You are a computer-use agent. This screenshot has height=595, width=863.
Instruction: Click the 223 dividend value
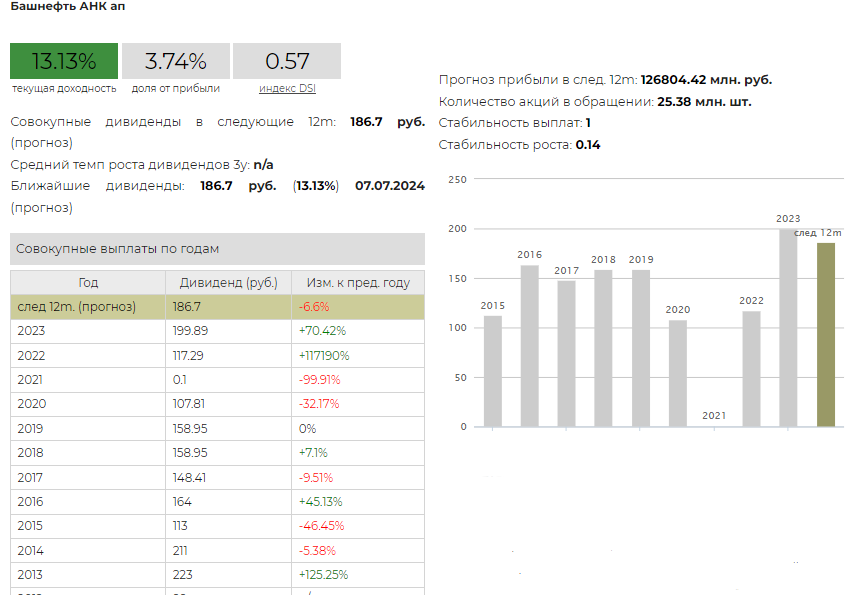pyautogui.click(x=182, y=575)
